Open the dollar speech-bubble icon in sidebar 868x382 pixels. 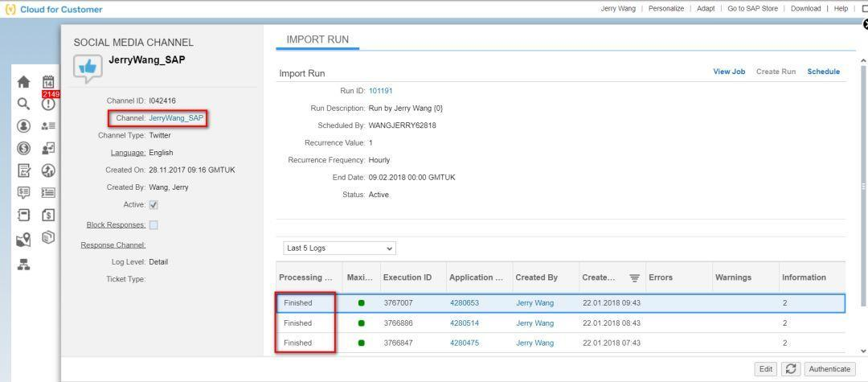tap(23, 193)
